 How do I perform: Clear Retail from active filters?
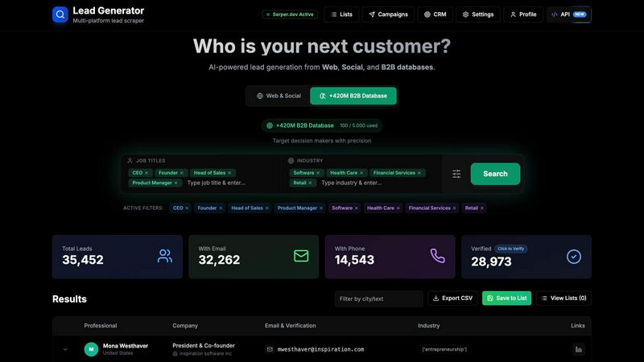(481, 208)
